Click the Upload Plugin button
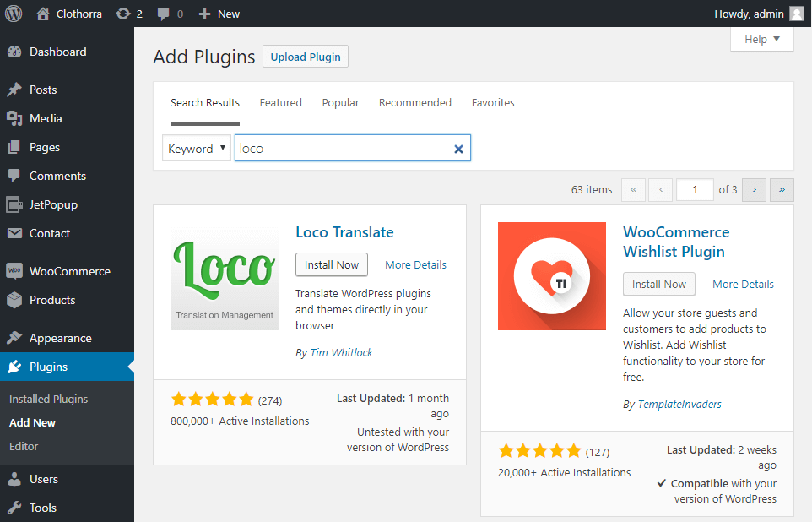 pyautogui.click(x=306, y=57)
